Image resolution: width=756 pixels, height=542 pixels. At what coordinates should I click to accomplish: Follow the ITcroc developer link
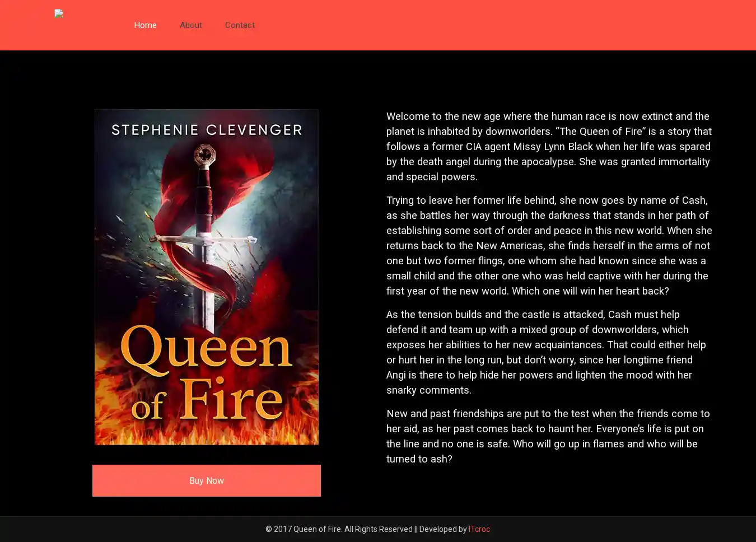pyautogui.click(x=479, y=529)
